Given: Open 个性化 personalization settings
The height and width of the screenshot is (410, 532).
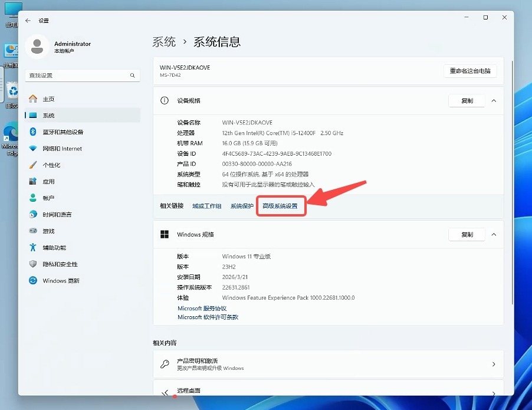Looking at the screenshot, I should click(51, 165).
